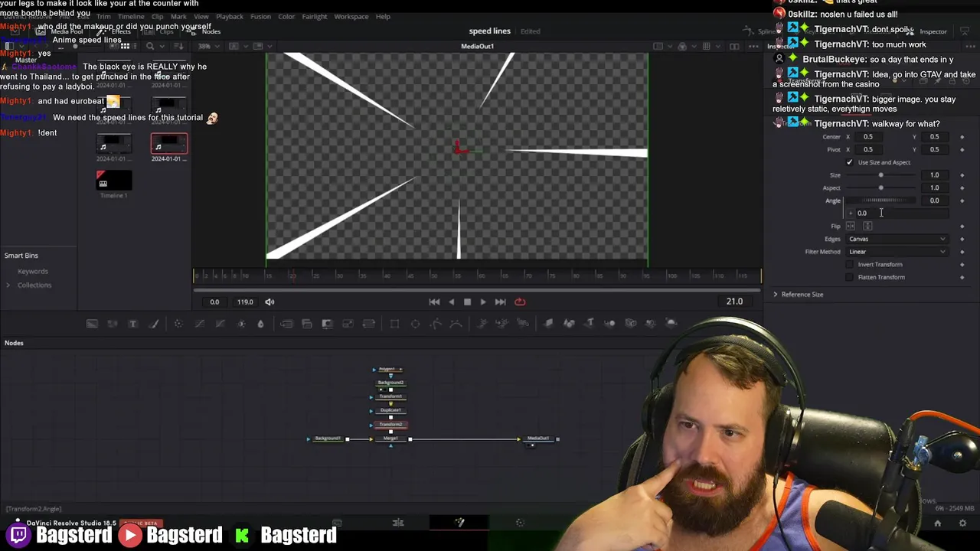Add a Matte Control node from toolbar

click(327, 324)
